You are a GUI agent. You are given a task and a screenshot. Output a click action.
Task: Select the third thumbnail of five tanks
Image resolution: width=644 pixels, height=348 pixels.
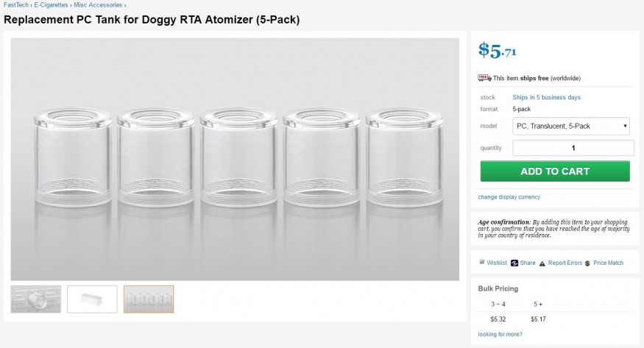click(149, 299)
